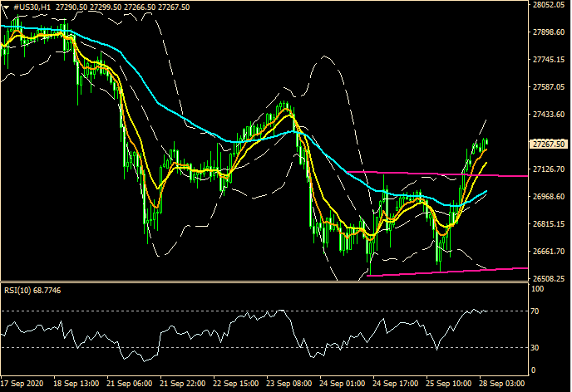Click the 28 Sep 03:00 time label

(501, 385)
